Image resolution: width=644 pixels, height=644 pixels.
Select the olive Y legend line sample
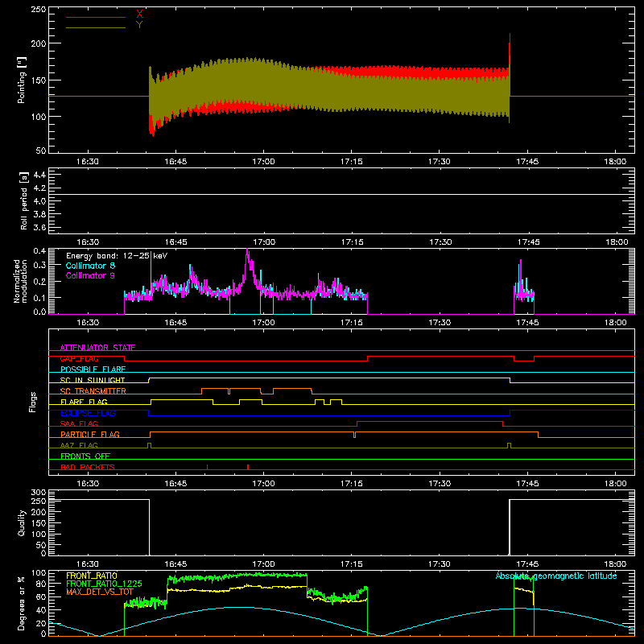point(96,27)
